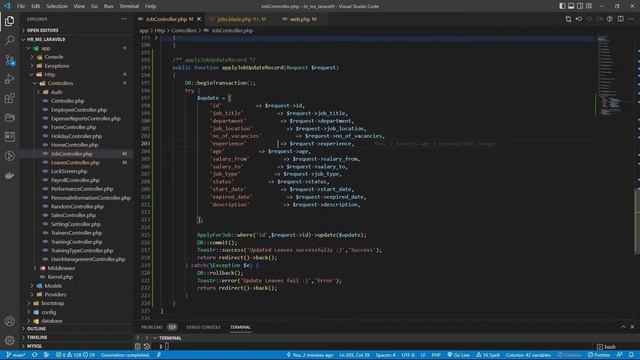The height and width of the screenshot is (360, 640).
Task: Open the Explorer view in activity bar
Action: coord(9,21)
